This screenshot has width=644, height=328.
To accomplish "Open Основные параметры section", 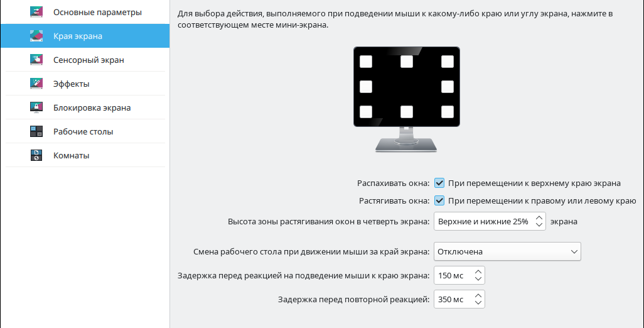I will [x=85, y=12].
